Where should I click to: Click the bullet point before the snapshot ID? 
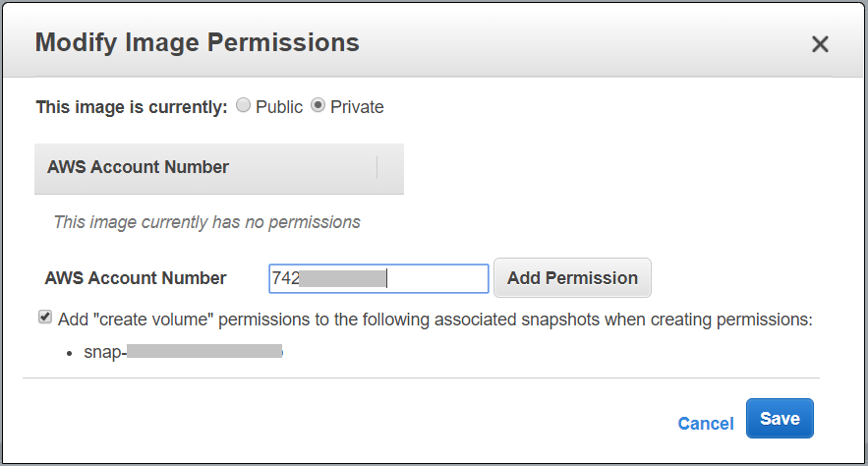[70, 352]
